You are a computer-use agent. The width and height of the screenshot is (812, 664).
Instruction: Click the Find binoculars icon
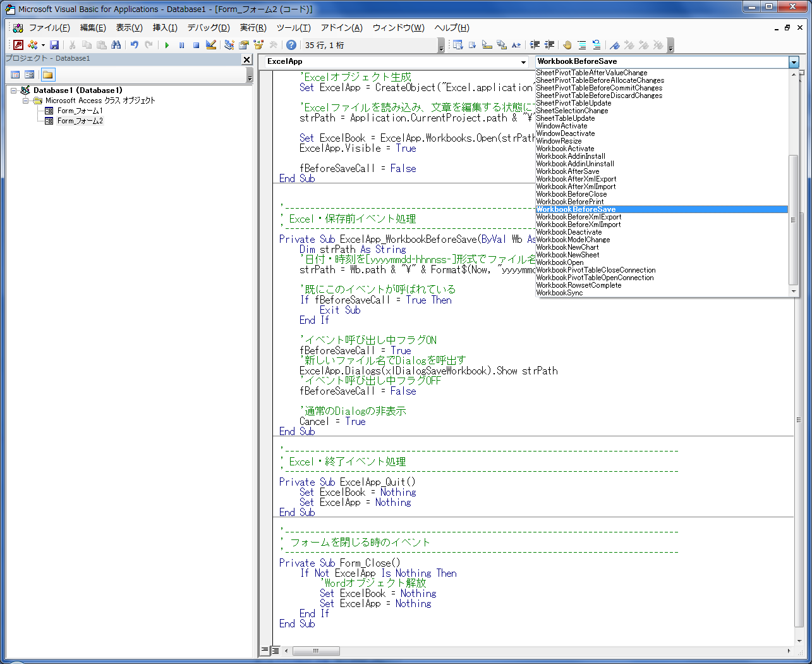tap(116, 45)
